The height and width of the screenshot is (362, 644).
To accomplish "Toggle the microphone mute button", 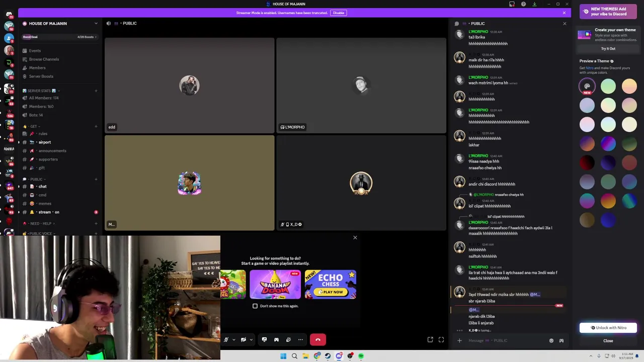I will click(226, 340).
